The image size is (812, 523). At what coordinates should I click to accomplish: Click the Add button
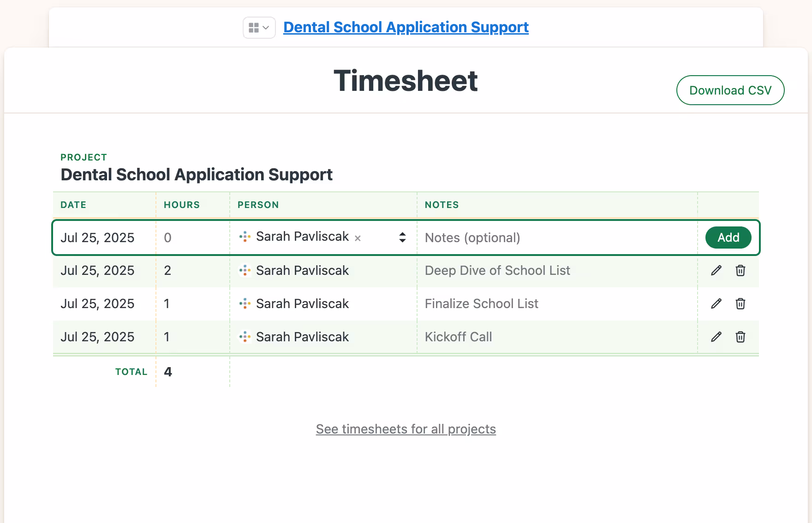(x=728, y=238)
